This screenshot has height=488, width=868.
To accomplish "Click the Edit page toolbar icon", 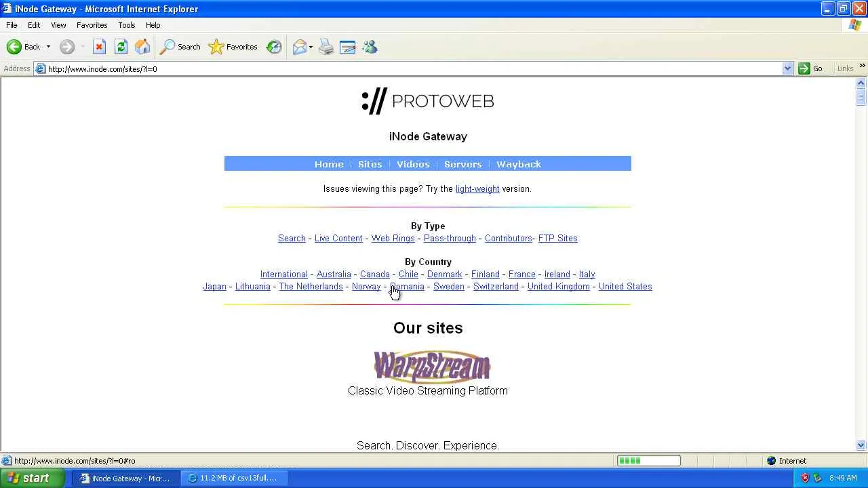I will tap(348, 47).
